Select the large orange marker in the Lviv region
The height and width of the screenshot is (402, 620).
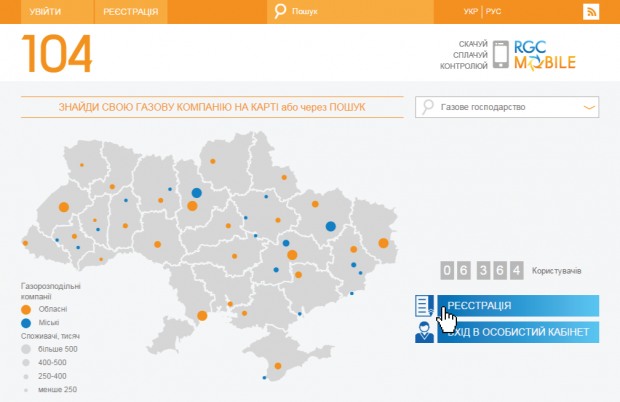point(64,207)
